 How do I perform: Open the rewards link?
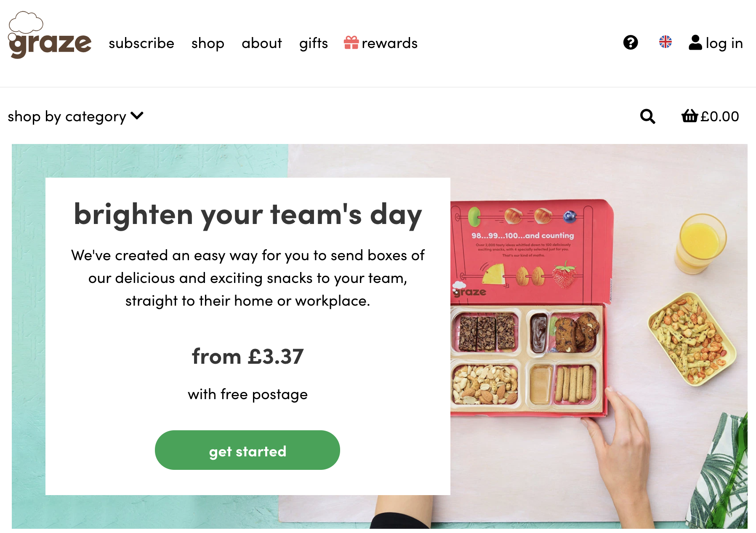pos(389,43)
